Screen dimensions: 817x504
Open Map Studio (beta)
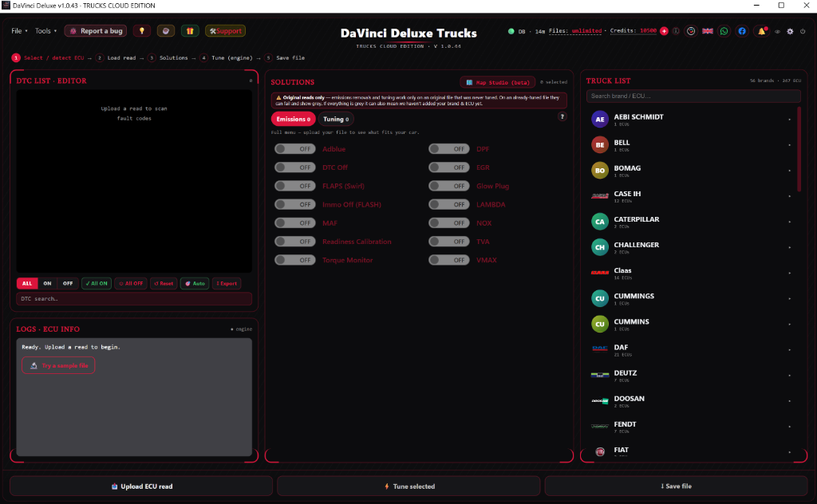coord(498,82)
